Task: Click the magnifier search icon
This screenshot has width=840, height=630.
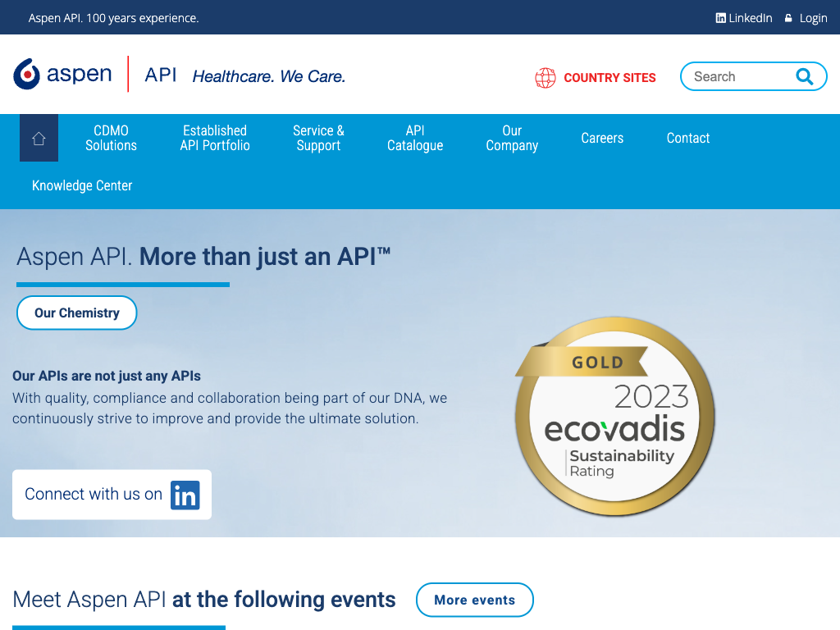Action: pos(804,76)
